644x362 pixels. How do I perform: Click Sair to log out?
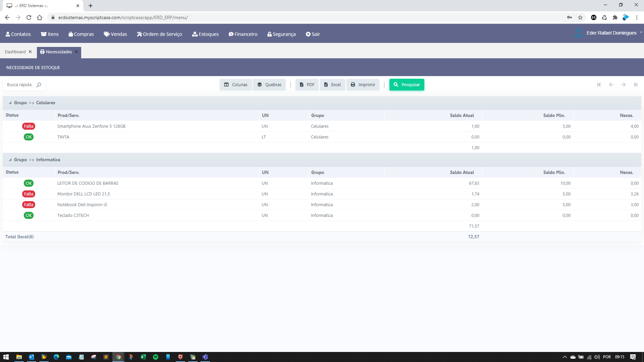313,34
